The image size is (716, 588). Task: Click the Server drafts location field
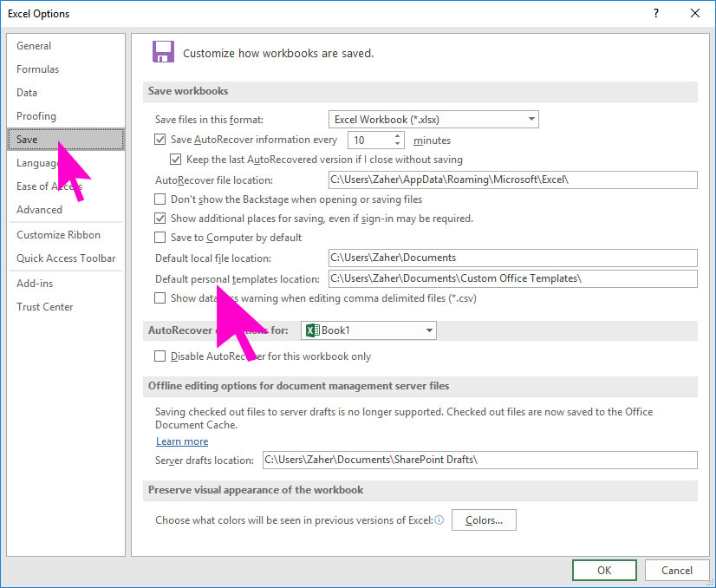[x=480, y=460]
